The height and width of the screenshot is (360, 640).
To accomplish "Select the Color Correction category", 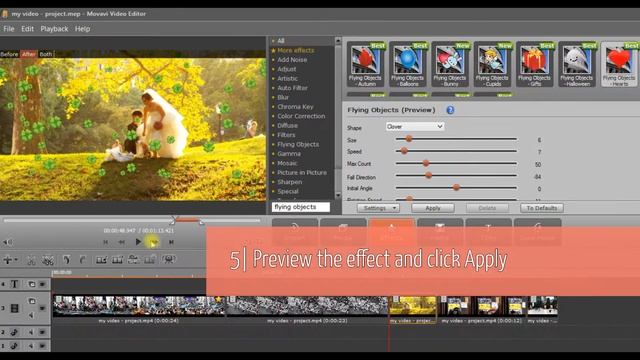I will click(x=302, y=116).
